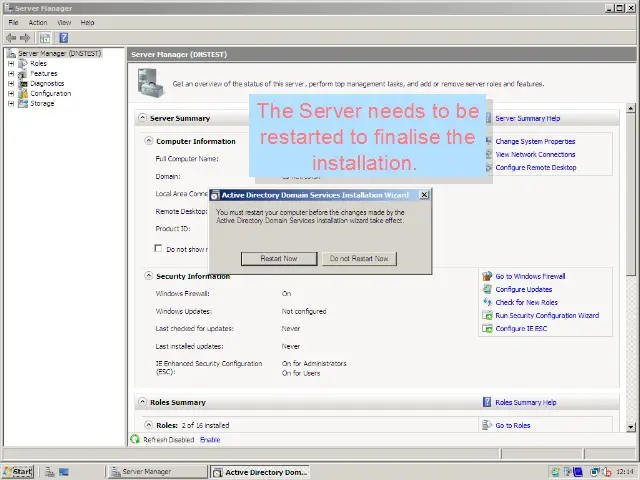
Task: Click Check for New Roles icon
Action: [487, 302]
